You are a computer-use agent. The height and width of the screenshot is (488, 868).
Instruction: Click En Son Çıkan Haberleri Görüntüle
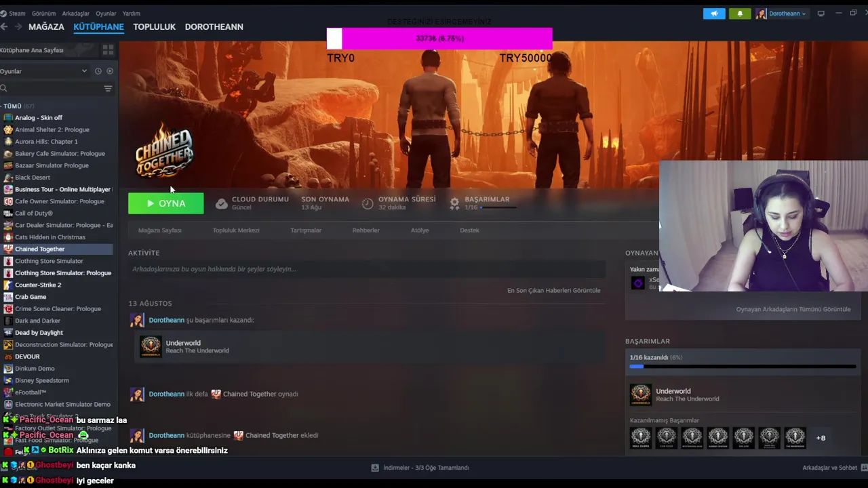tap(553, 290)
